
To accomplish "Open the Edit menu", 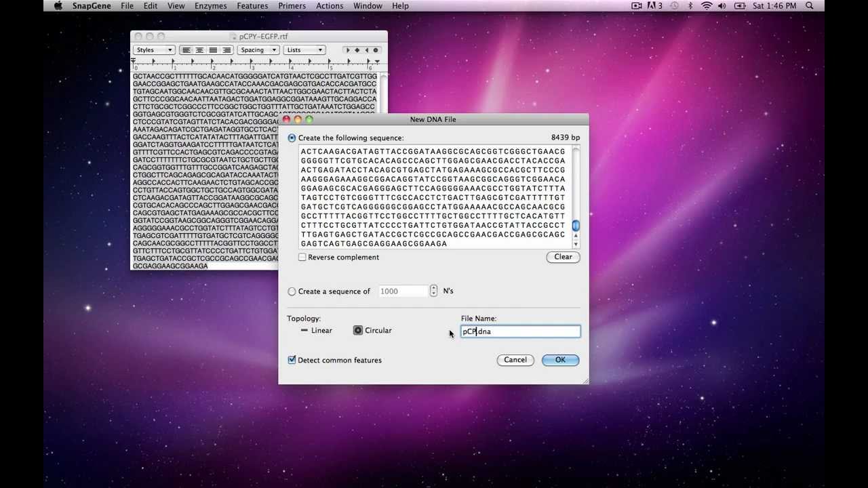I will click(151, 6).
